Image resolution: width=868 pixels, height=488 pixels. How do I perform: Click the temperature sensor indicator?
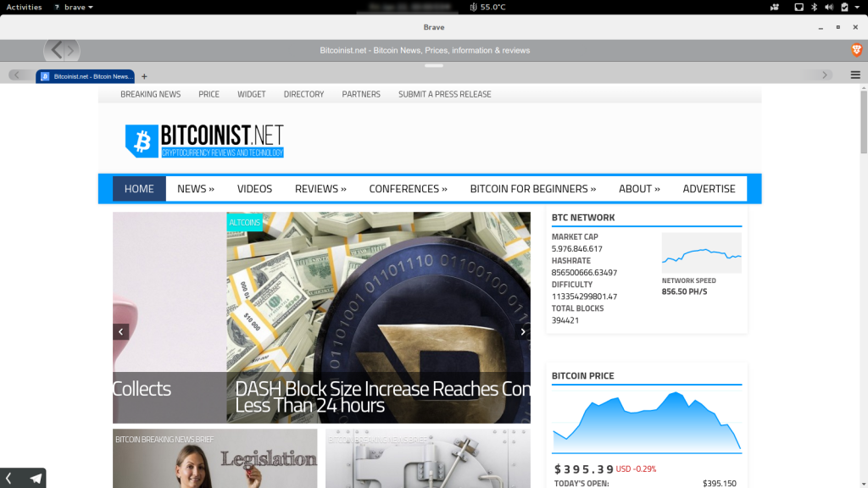click(487, 7)
